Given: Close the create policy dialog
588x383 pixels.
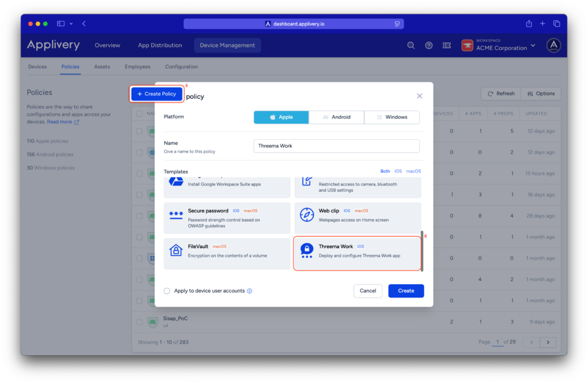Looking at the screenshot, I should 420,96.
